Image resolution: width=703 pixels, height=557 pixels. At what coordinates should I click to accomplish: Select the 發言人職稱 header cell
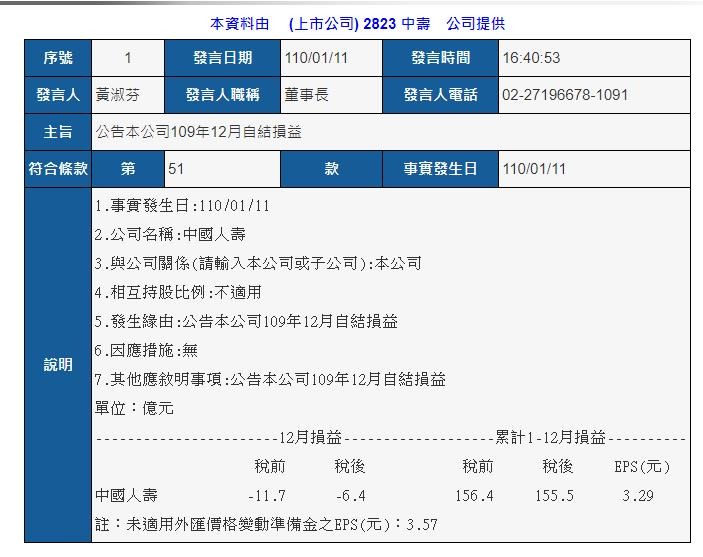[x=222, y=95]
